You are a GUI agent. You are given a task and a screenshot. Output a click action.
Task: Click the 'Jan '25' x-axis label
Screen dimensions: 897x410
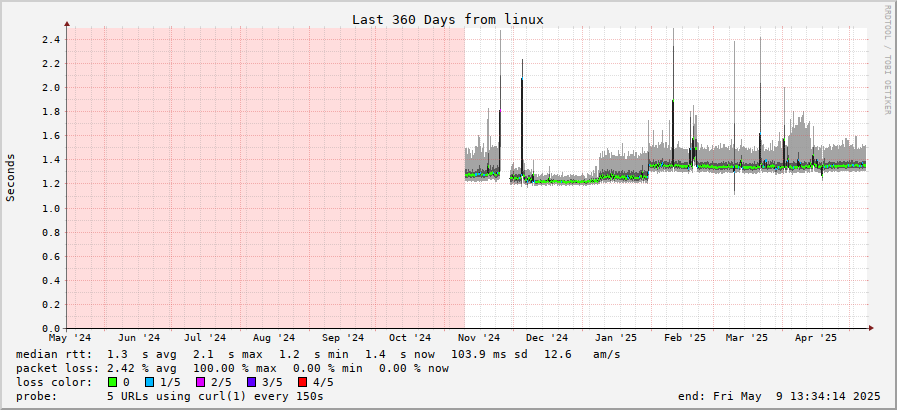[616, 338]
